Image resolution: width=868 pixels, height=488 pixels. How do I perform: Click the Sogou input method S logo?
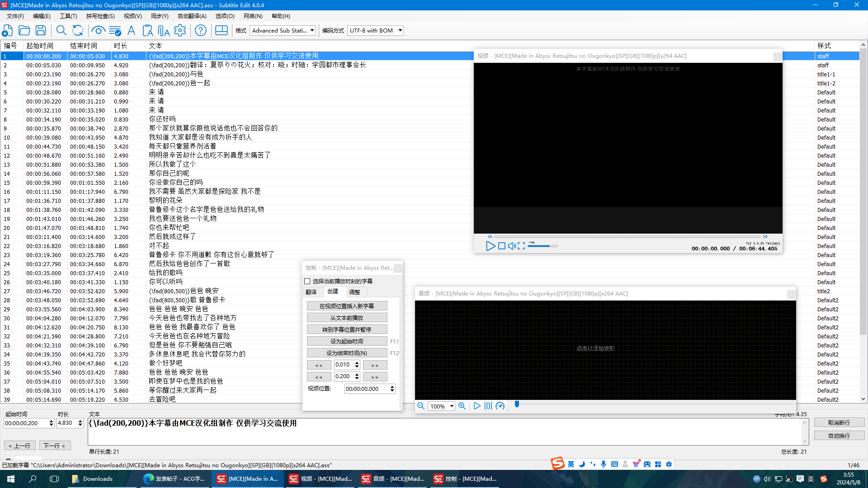tap(557, 463)
